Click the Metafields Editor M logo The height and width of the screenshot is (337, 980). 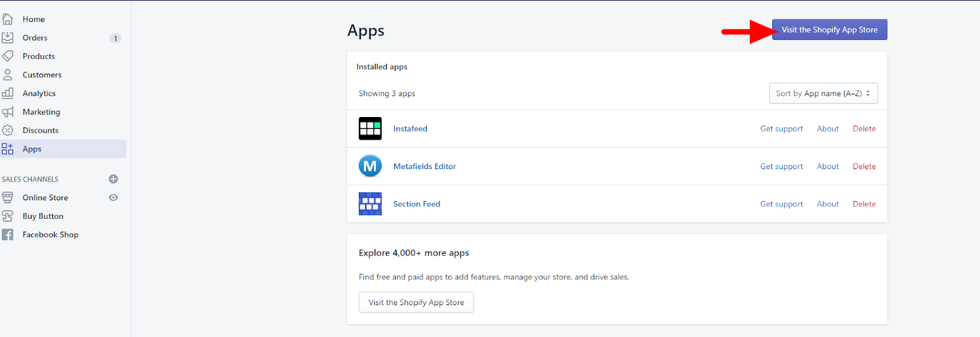[370, 166]
